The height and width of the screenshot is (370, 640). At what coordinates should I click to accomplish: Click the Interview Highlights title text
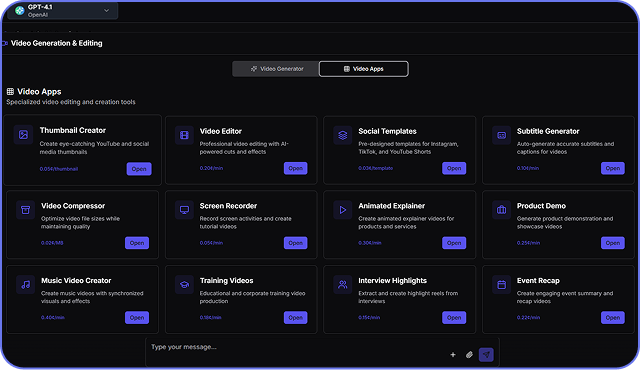tap(392, 280)
